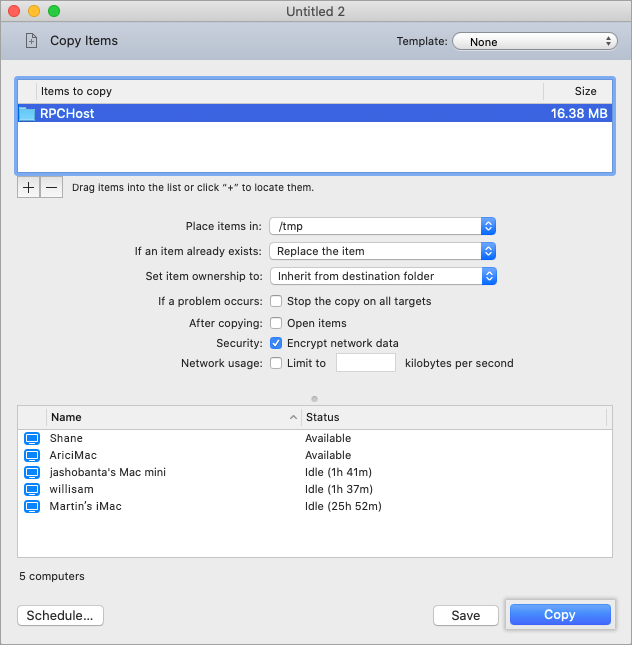Click jashobanta's Mac mini computer icon
Viewport: 632px width, 645px height.
[31, 472]
